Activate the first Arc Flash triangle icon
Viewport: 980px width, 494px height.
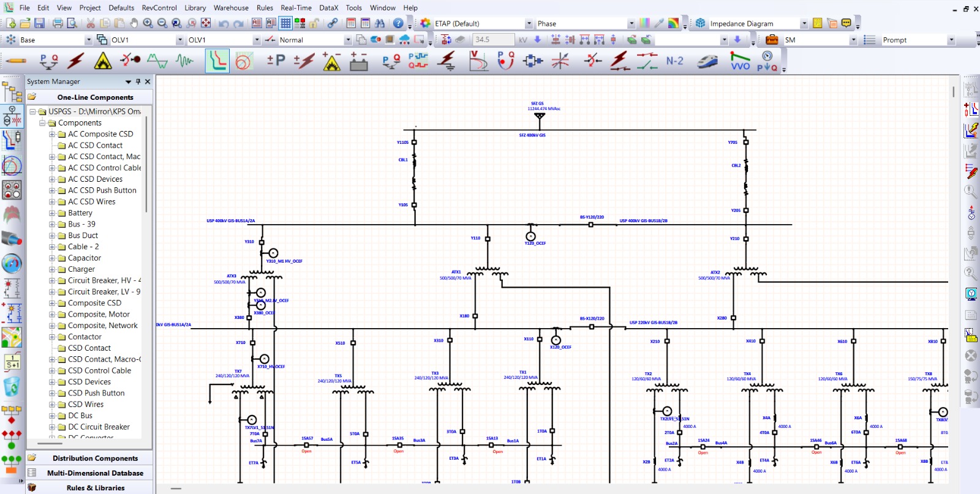103,61
